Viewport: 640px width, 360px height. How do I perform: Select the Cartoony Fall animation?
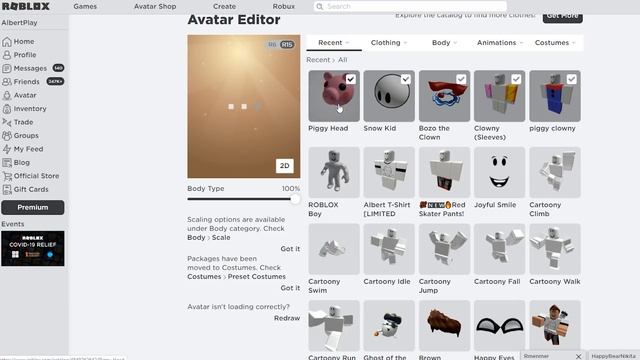pos(500,249)
